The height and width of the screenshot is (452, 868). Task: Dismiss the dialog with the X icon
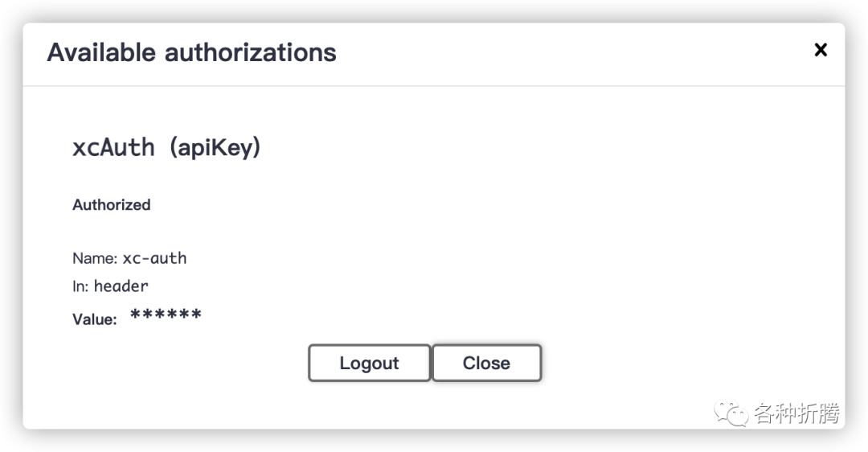tap(821, 50)
